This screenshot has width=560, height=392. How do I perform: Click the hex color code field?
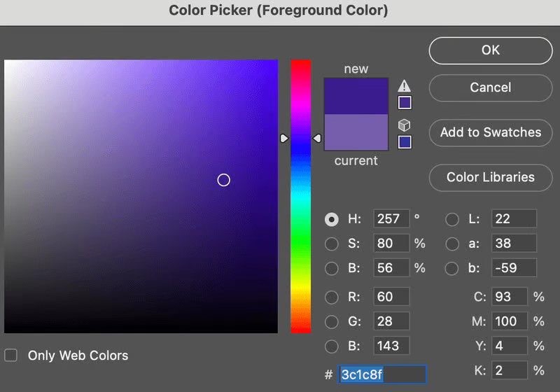382,374
